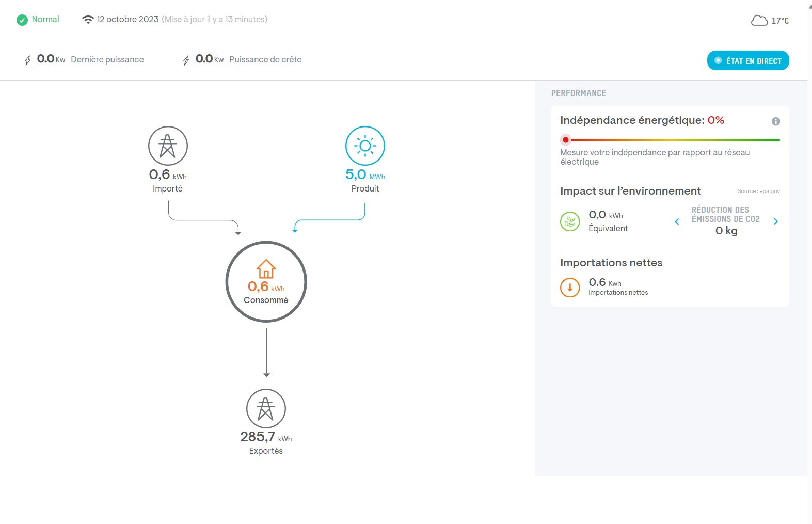The width and height of the screenshot is (812, 524).
Task: Click the 285,7 kWh Exportés value
Action: click(x=258, y=437)
